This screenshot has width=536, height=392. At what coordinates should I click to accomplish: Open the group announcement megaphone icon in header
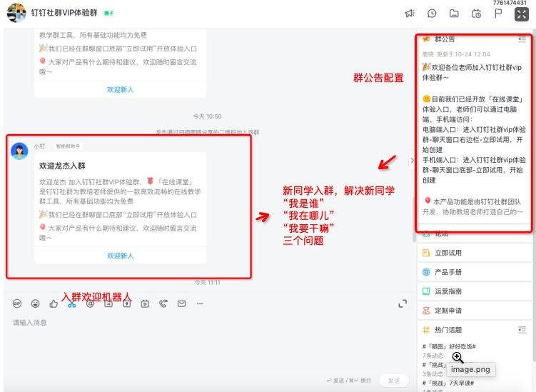tap(410, 14)
